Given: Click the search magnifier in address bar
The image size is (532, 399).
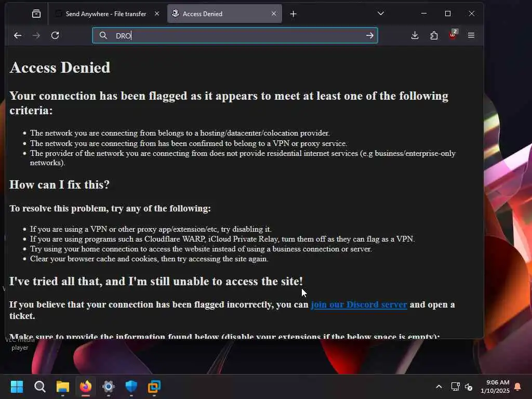Looking at the screenshot, I should tap(103, 35).
